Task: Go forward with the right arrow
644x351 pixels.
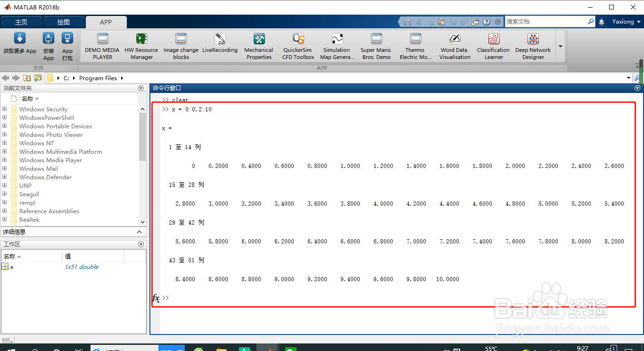Action: point(16,78)
